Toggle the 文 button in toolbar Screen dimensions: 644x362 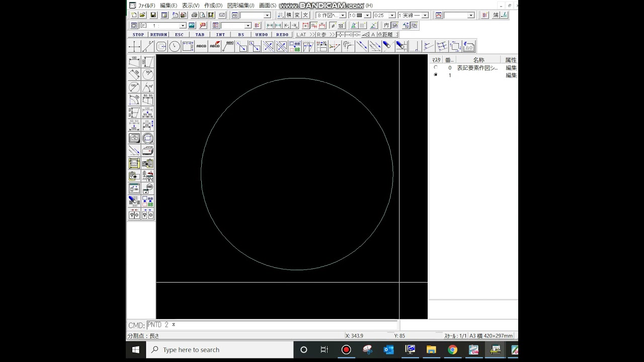305,15
